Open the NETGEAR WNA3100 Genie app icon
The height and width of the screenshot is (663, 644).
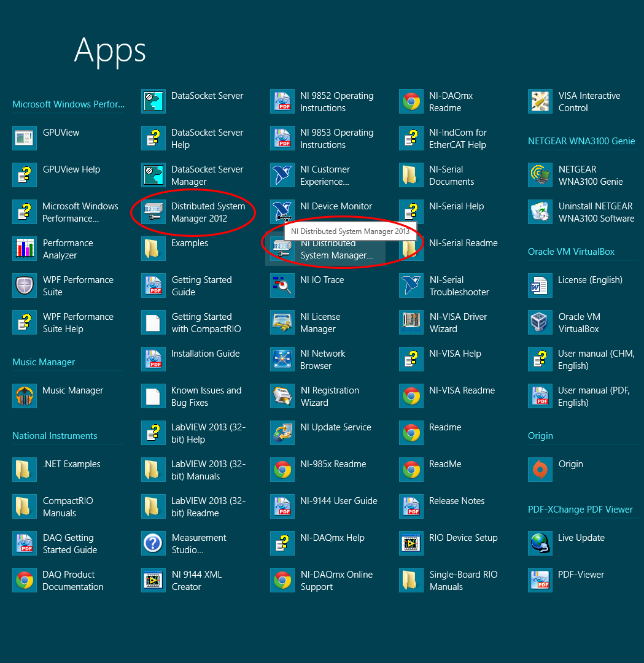540,175
